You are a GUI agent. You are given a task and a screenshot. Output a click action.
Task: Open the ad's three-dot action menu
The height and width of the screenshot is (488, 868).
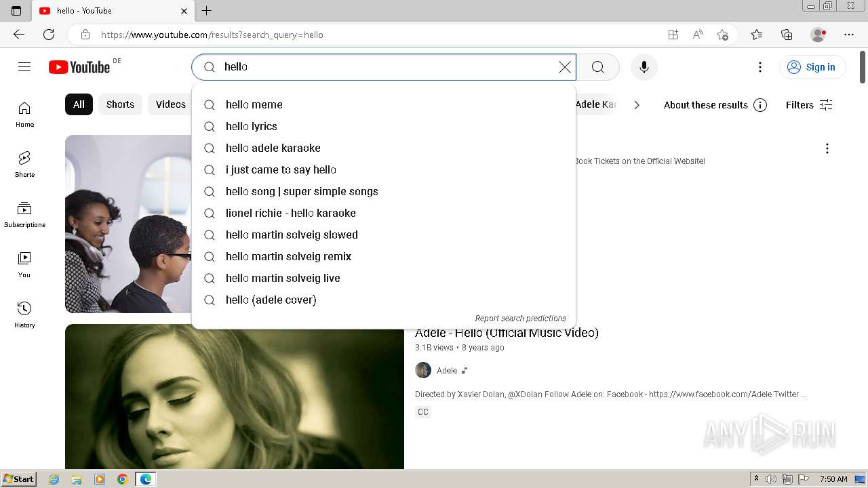tap(827, 148)
